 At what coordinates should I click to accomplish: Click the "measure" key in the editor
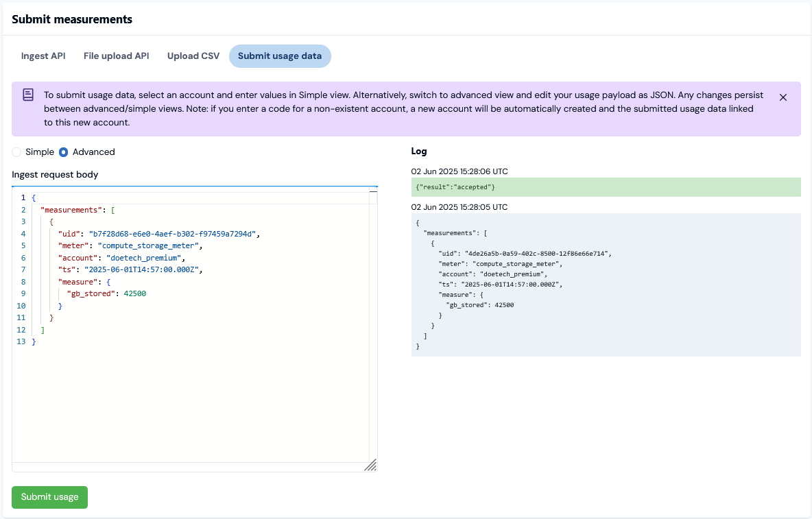tap(77, 282)
